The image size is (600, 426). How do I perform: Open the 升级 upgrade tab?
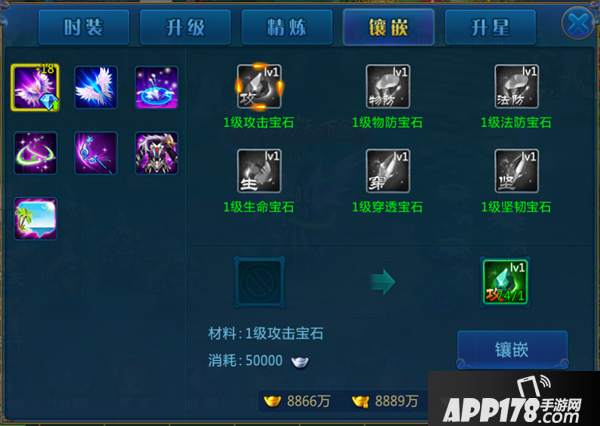[186, 28]
